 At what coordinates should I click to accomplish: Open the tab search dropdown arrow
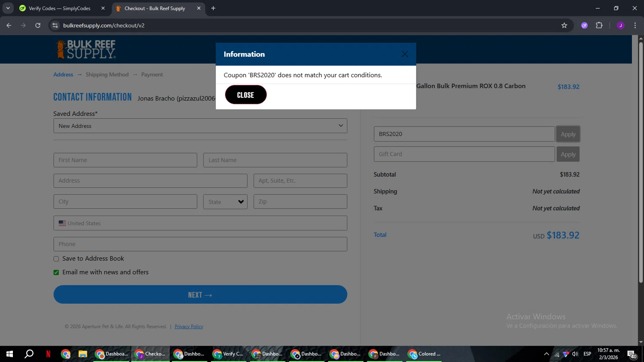8,8
